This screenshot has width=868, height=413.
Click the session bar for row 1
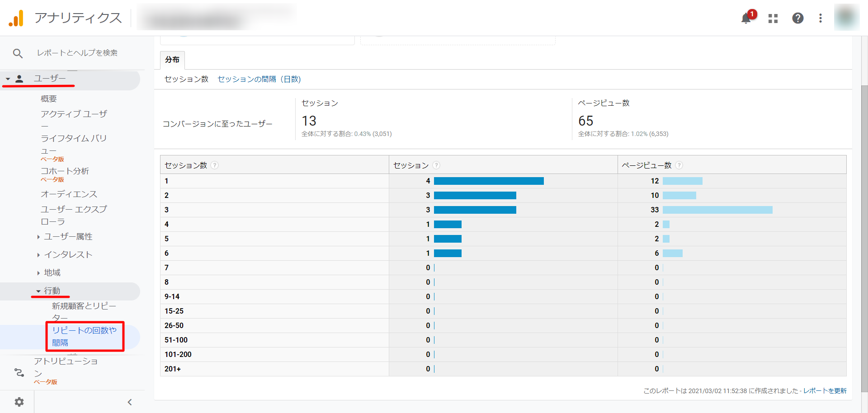(488, 181)
